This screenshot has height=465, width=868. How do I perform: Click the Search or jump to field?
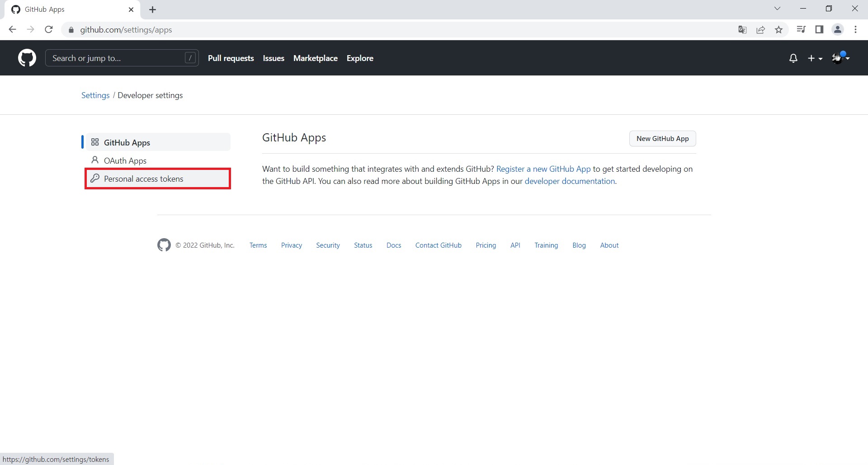[x=122, y=58]
